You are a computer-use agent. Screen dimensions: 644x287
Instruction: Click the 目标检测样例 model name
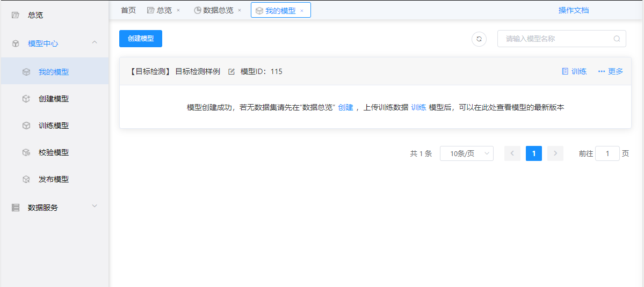[x=198, y=72]
